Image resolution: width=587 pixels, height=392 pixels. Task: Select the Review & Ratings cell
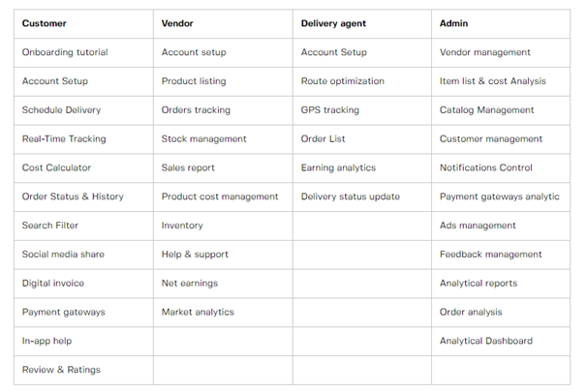[61, 370]
